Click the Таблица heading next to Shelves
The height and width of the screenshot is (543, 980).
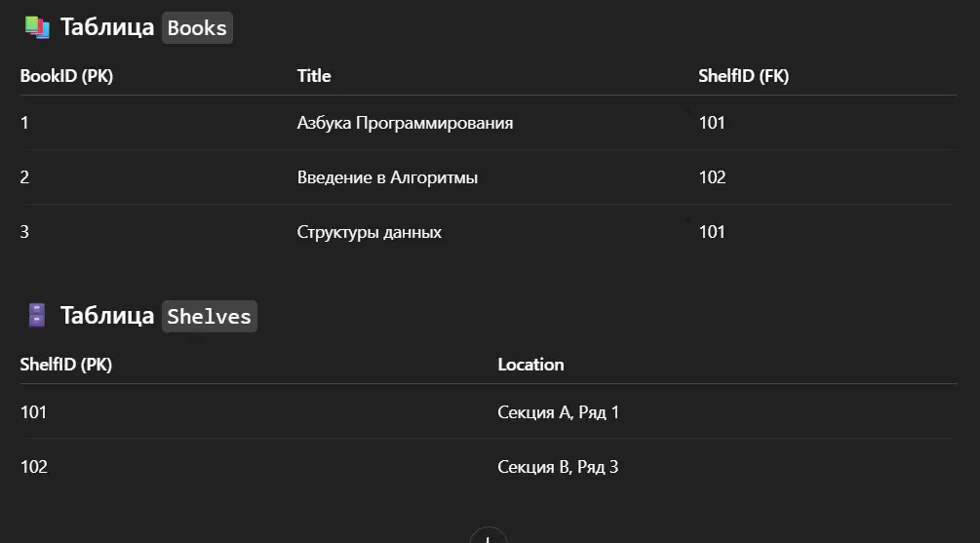coord(107,316)
